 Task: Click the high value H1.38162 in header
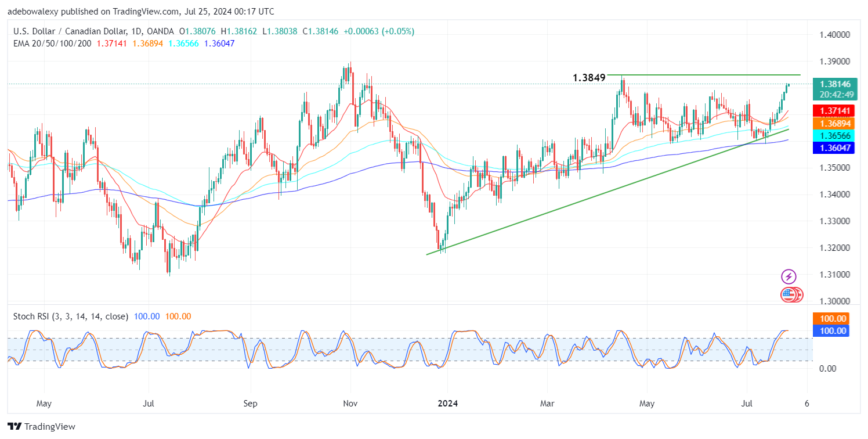[x=240, y=31]
